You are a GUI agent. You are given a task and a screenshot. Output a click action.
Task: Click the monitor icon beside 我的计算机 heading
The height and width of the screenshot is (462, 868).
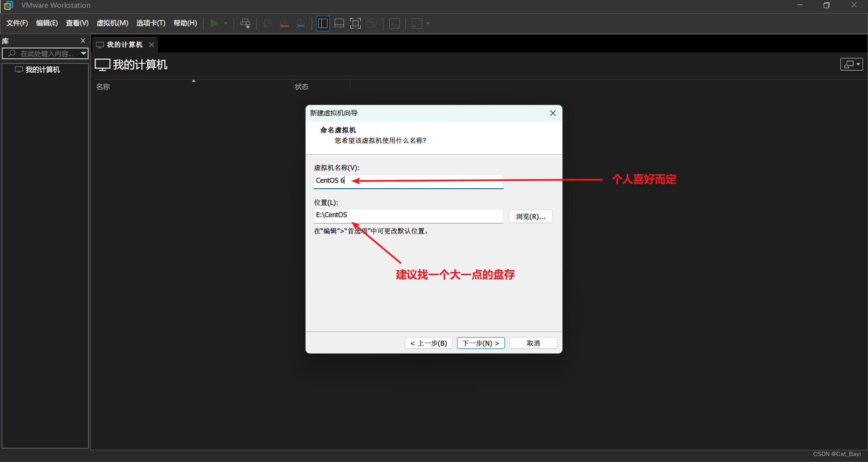[103, 65]
